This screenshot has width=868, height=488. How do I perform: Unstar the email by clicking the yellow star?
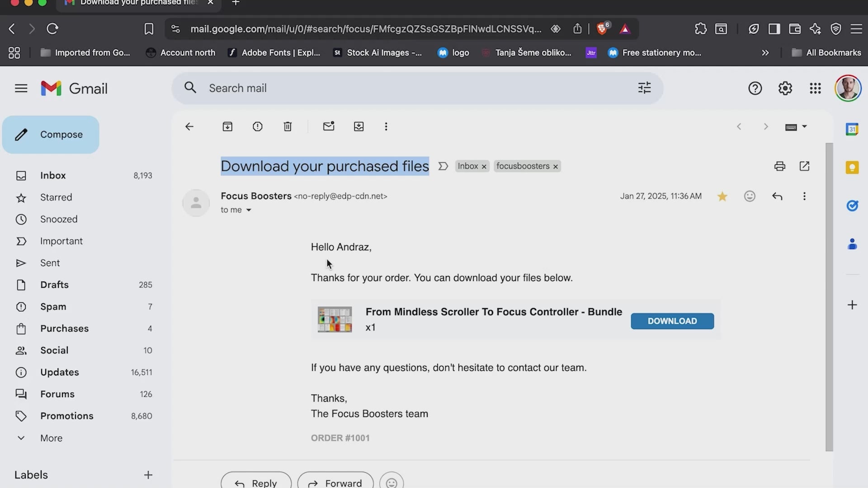tap(722, 196)
